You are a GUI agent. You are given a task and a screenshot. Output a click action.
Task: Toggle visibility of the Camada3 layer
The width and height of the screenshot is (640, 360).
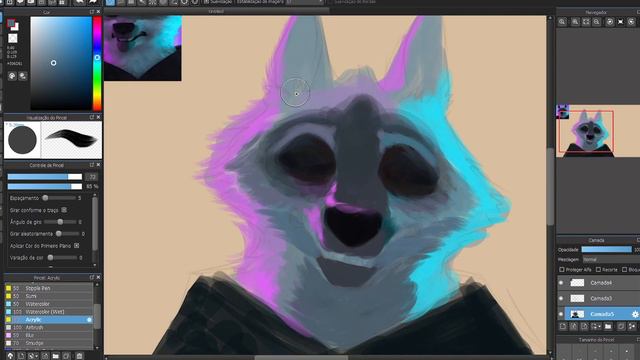click(x=561, y=298)
